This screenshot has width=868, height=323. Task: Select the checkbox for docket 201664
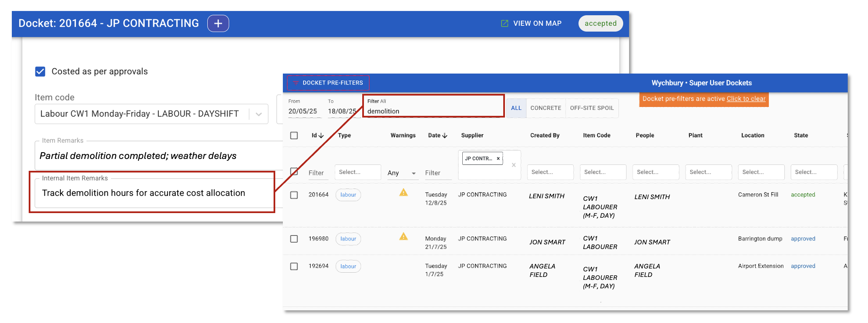point(294,195)
